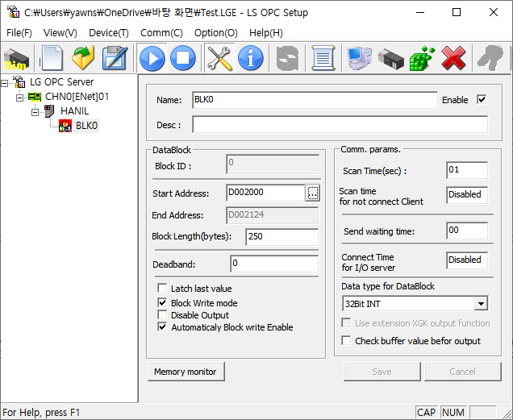The width and height of the screenshot is (513, 420).
Task: Toggle Use extension XGK output function
Action: [346, 322]
